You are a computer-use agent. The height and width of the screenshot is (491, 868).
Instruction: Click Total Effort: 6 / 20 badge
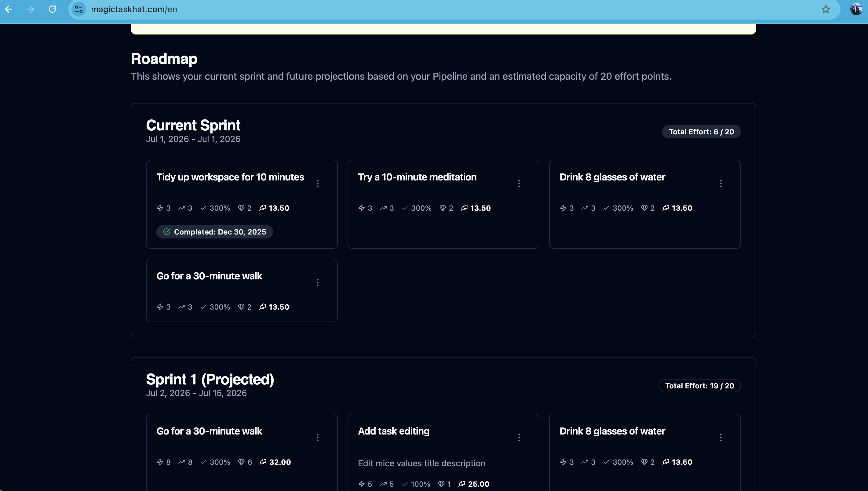click(x=701, y=132)
